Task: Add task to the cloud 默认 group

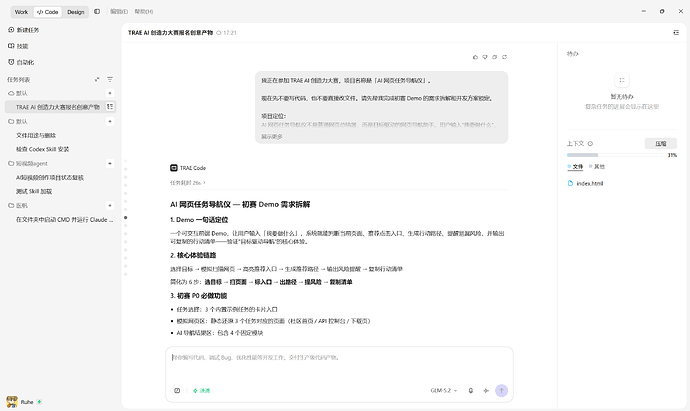Action: 110,93
